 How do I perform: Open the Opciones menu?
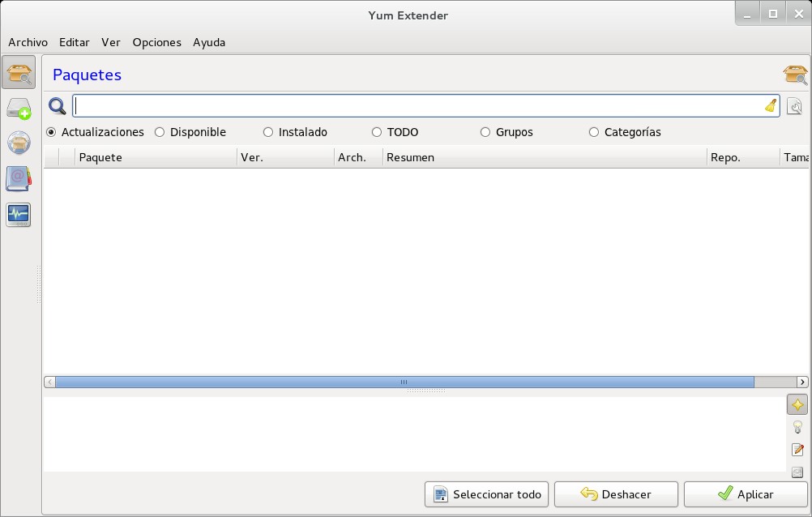(157, 42)
